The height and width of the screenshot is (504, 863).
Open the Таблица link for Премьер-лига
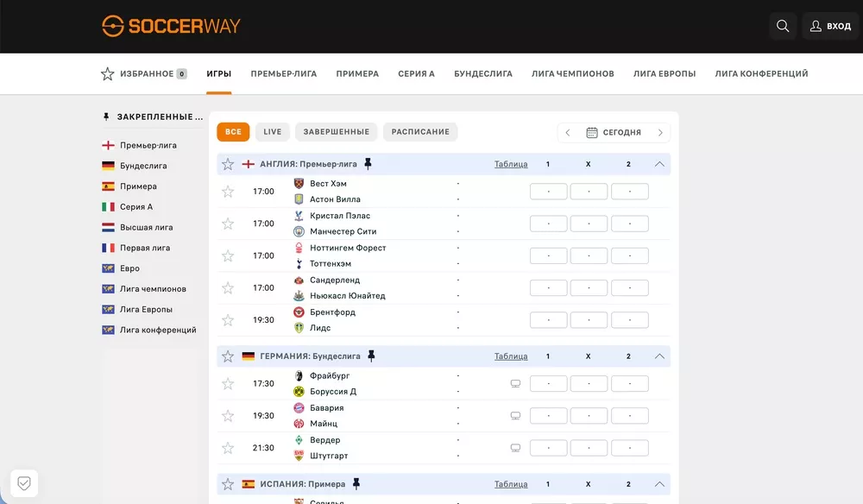pos(511,163)
